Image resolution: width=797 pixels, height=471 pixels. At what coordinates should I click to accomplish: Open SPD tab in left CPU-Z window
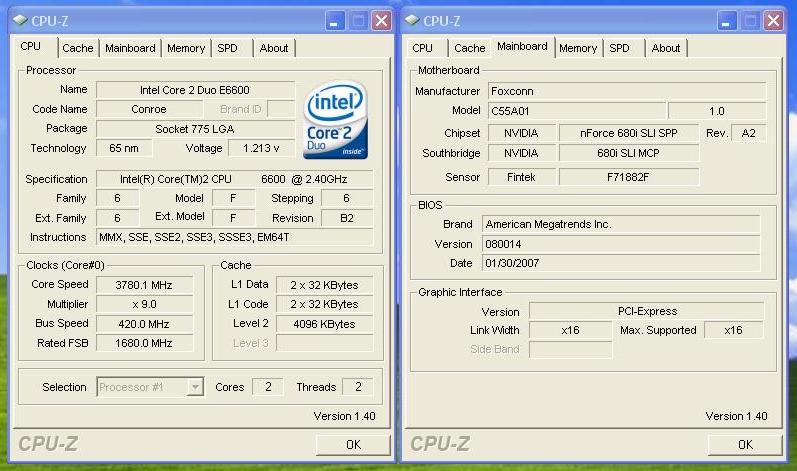point(227,48)
